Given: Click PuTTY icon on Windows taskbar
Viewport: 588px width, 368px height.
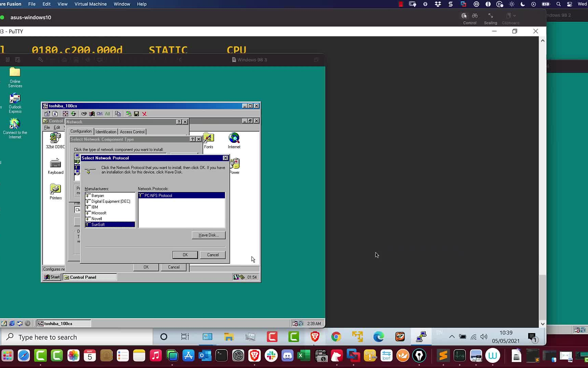Looking at the screenshot, I should coord(421,337).
